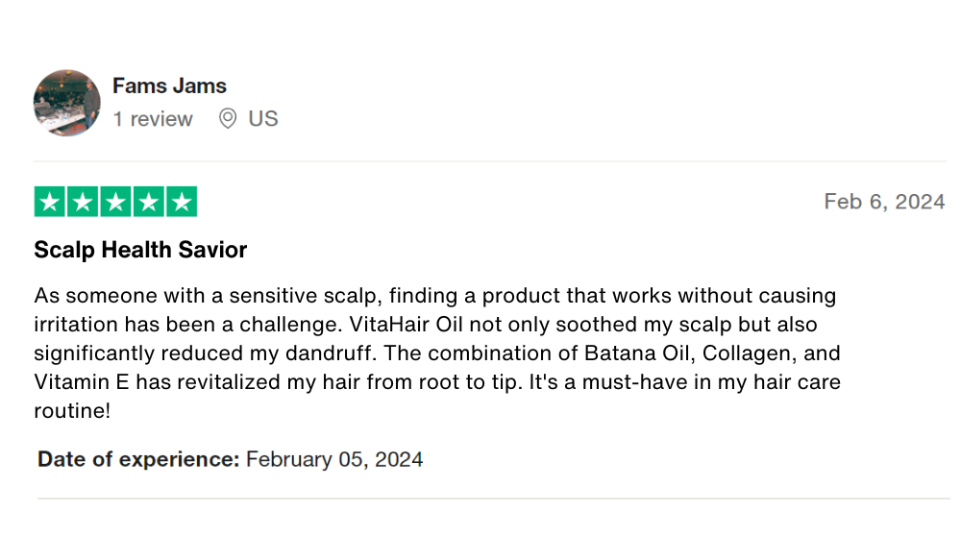The width and height of the screenshot is (961, 560).
Task: Click the 1 review count text
Action: [x=152, y=119]
